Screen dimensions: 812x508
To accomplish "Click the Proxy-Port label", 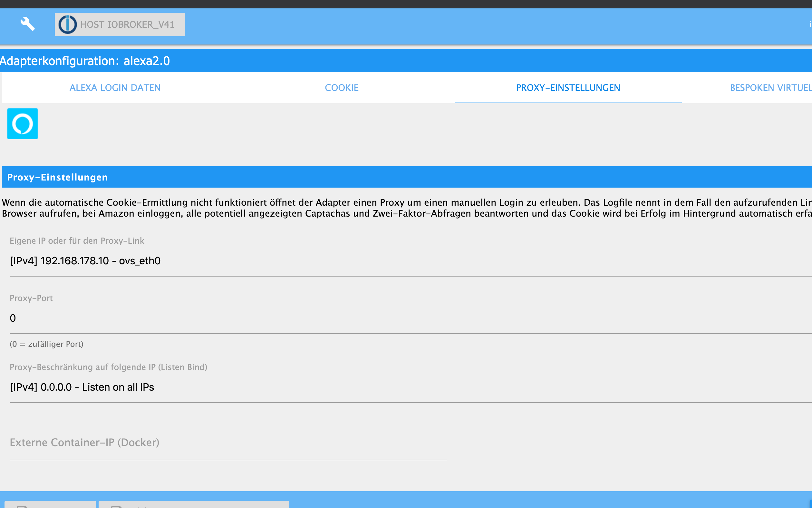I will [31, 298].
